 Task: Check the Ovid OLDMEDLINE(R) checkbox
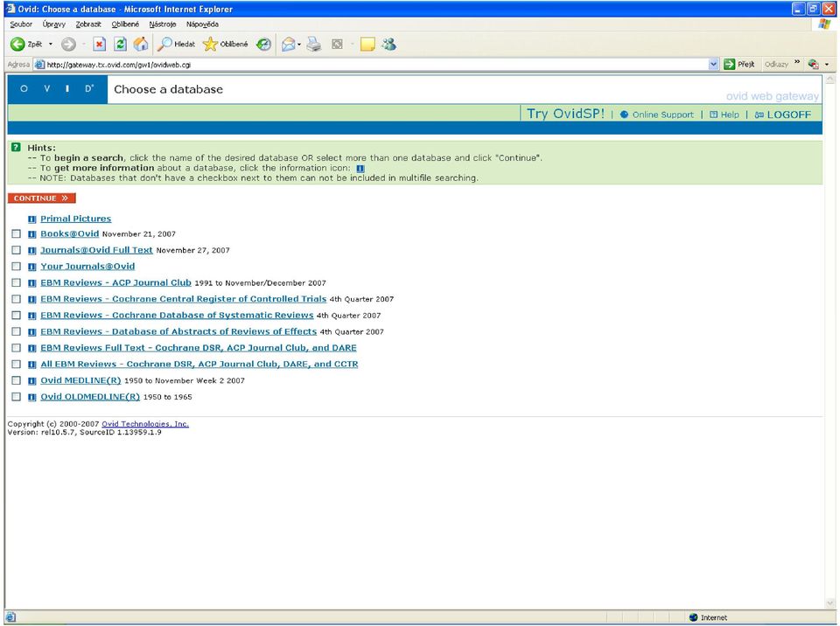(x=16, y=397)
